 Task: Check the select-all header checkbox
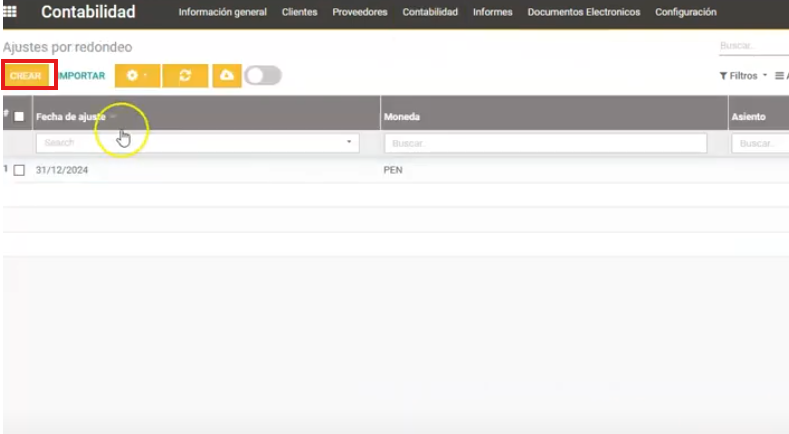19,117
